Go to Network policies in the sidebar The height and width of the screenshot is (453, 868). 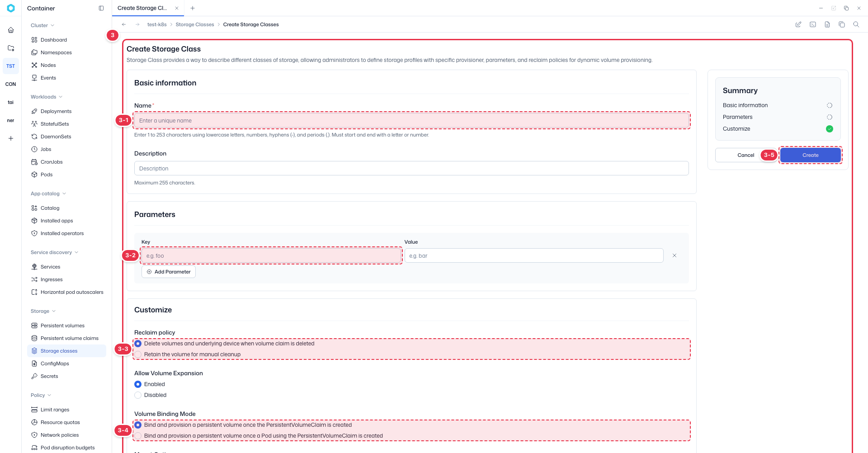(x=60, y=435)
